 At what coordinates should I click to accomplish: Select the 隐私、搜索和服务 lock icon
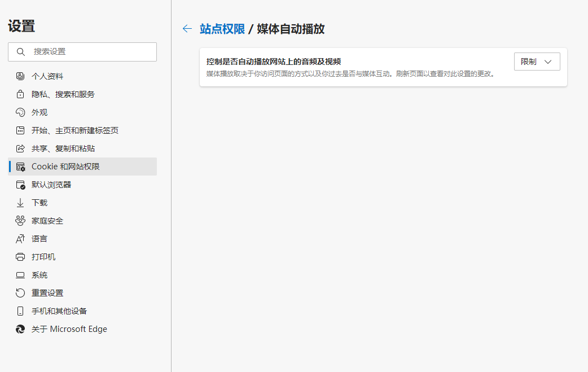click(21, 94)
